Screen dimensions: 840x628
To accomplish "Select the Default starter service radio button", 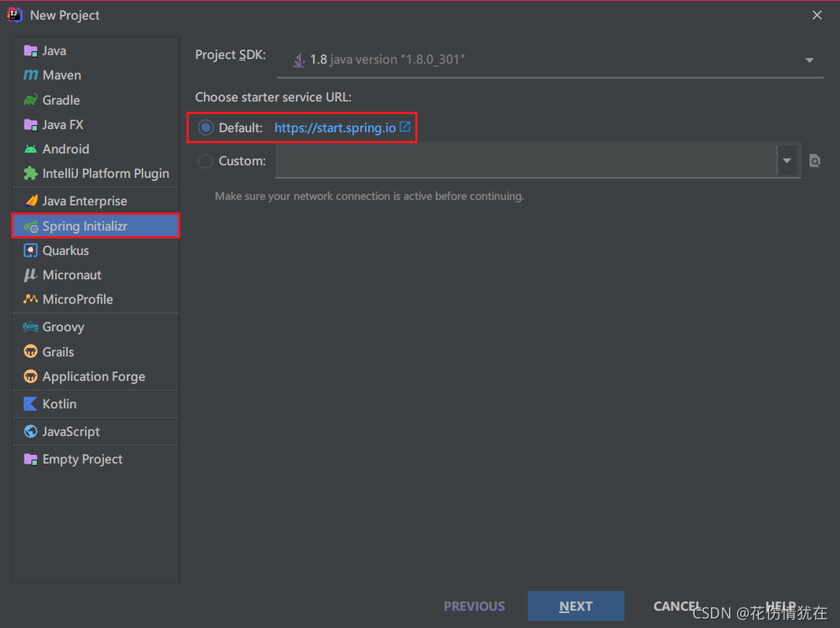I will click(206, 127).
